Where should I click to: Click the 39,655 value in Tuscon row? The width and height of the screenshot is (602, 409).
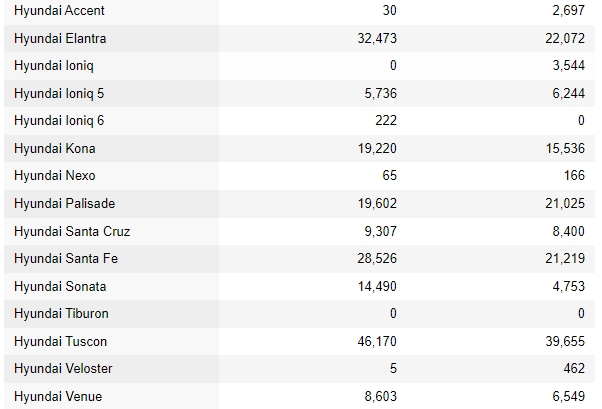tap(565, 341)
